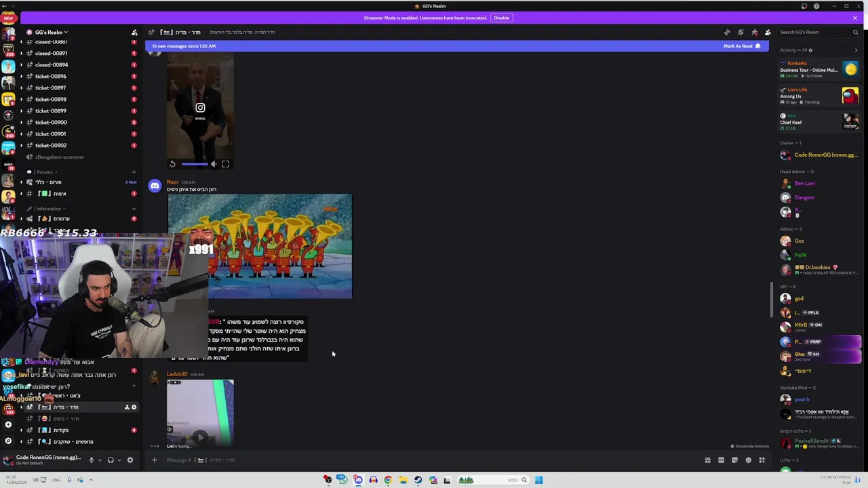Open Chrome from Windows taskbar
Screen dimensions: 868x488
tap(388, 480)
